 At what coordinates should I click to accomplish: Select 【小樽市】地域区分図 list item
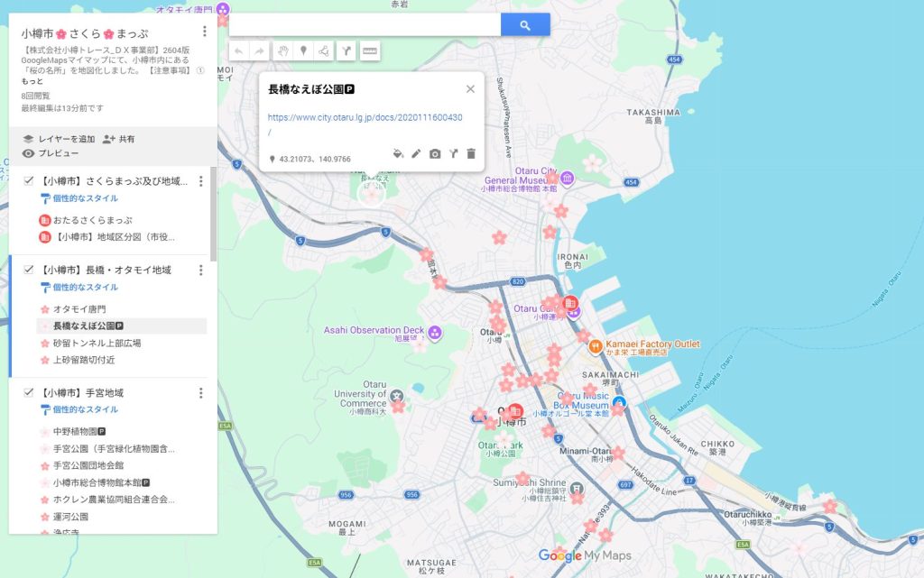pos(123,237)
